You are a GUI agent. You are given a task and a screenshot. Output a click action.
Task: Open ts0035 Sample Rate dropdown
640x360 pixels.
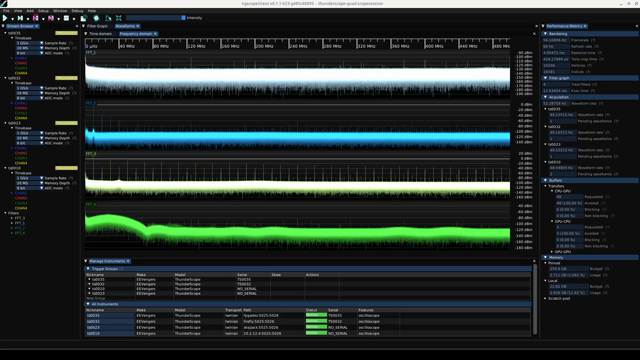(x=29, y=43)
